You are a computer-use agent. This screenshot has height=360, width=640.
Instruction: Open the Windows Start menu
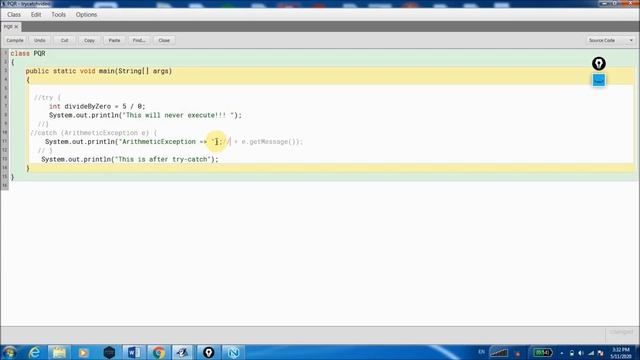click(x=10, y=352)
